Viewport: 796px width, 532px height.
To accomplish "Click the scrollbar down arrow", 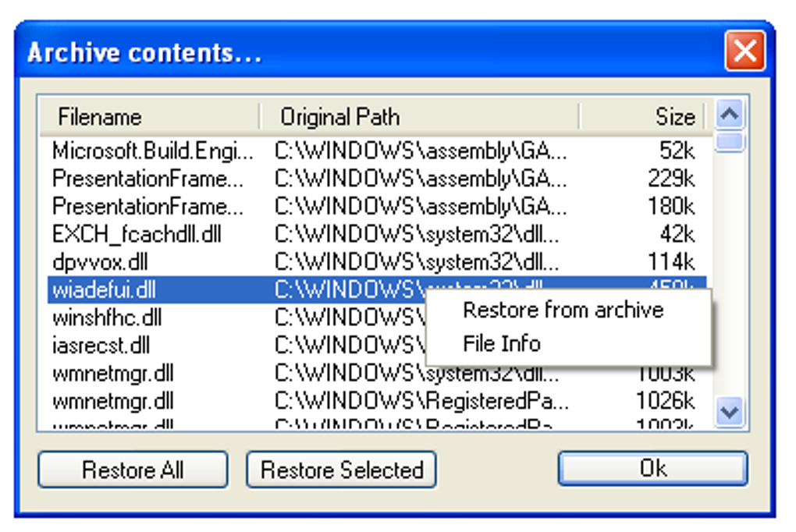I will [730, 411].
